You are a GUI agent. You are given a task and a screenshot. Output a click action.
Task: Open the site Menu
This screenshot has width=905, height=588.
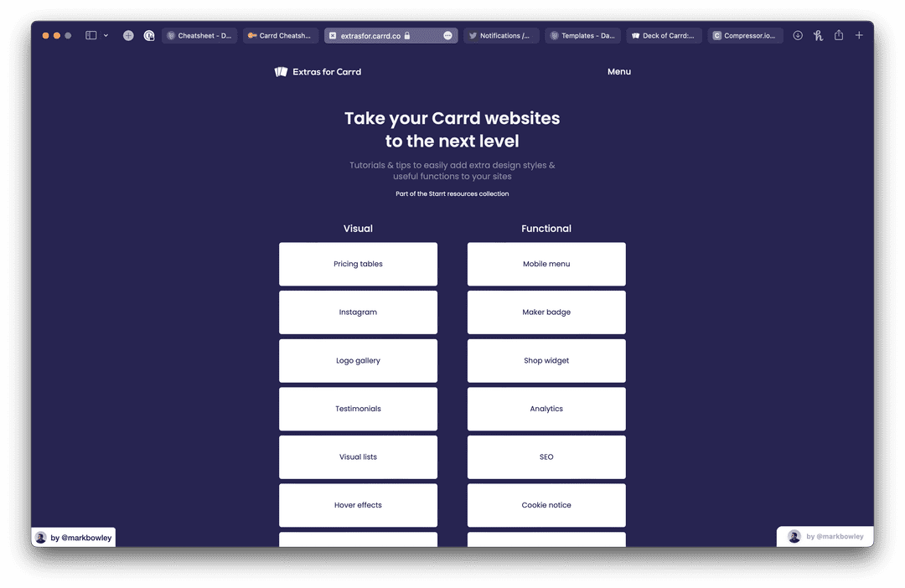[x=619, y=72]
